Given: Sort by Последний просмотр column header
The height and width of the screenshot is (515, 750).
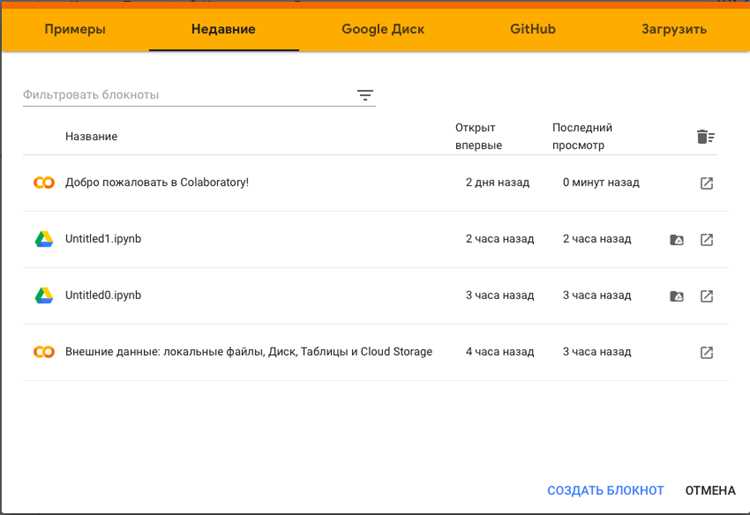Looking at the screenshot, I should coord(582,136).
